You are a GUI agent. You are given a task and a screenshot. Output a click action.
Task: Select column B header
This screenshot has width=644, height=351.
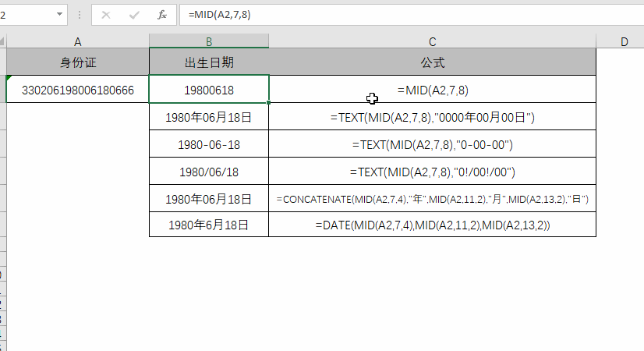click(x=209, y=41)
